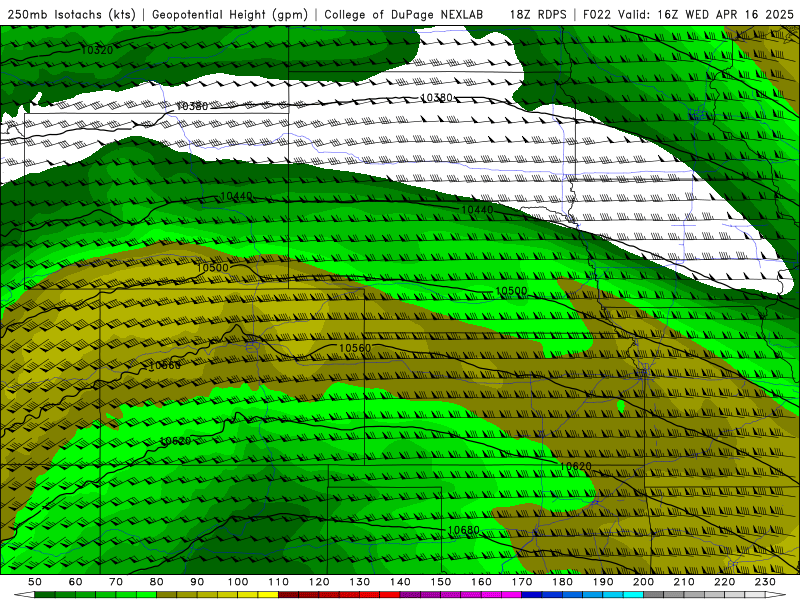Image resolution: width=800 pixels, height=600 pixels.
Task: Click the 10680 height contour label
Action: coord(463,531)
